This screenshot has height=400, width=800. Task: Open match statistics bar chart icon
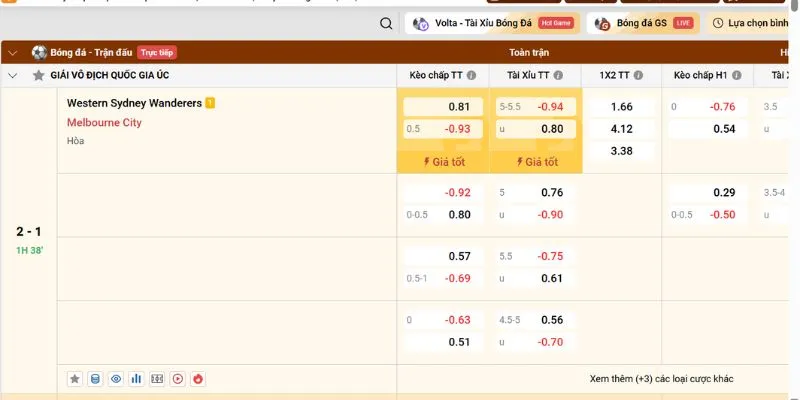point(136,379)
